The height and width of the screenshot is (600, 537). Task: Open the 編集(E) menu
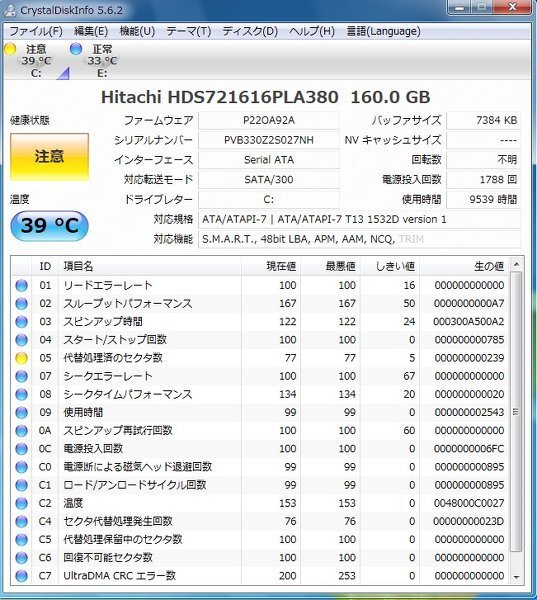point(91,31)
